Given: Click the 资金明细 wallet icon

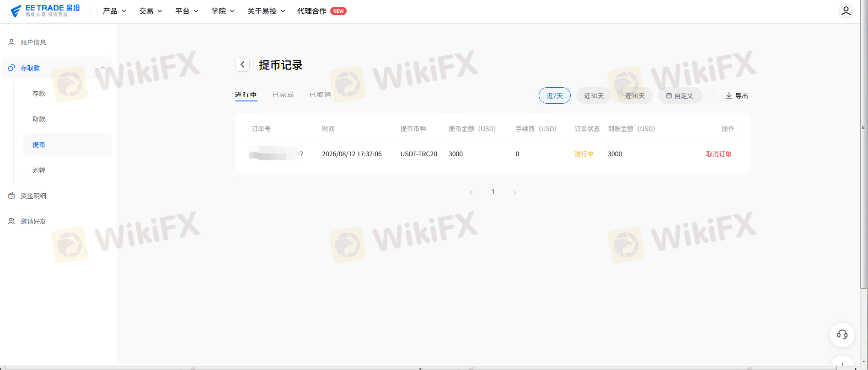Looking at the screenshot, I should (x=11, y=196).
